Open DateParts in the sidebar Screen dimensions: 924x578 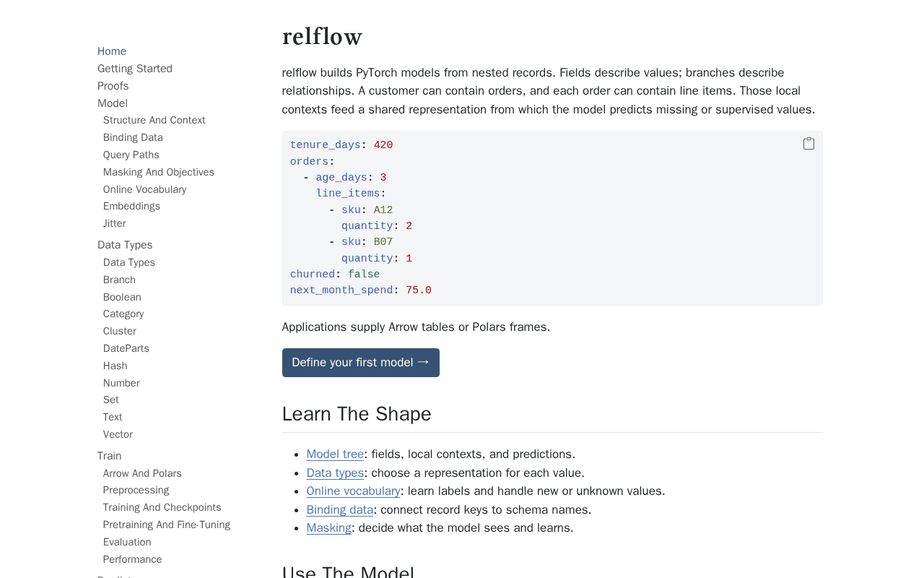[x=126, y=348]
